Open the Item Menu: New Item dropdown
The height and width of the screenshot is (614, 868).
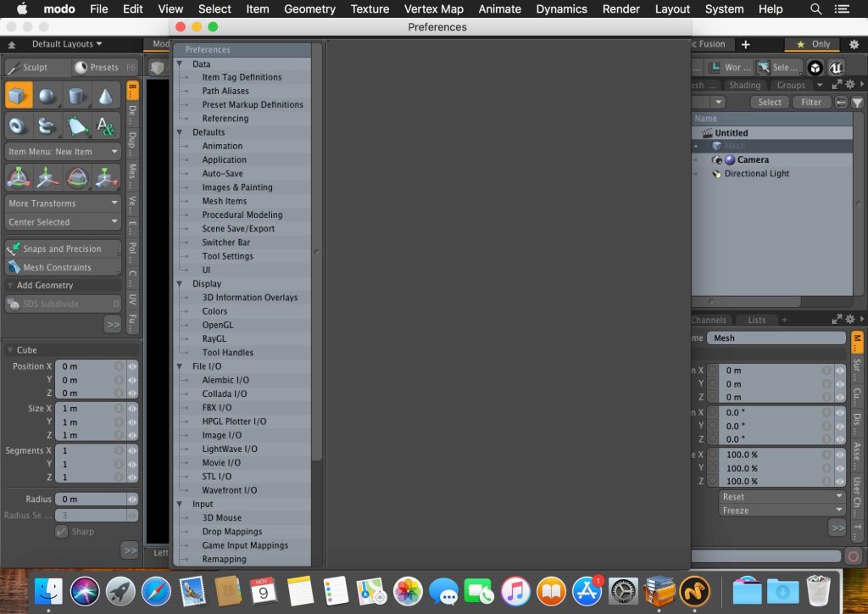click(x=63, y=152)
